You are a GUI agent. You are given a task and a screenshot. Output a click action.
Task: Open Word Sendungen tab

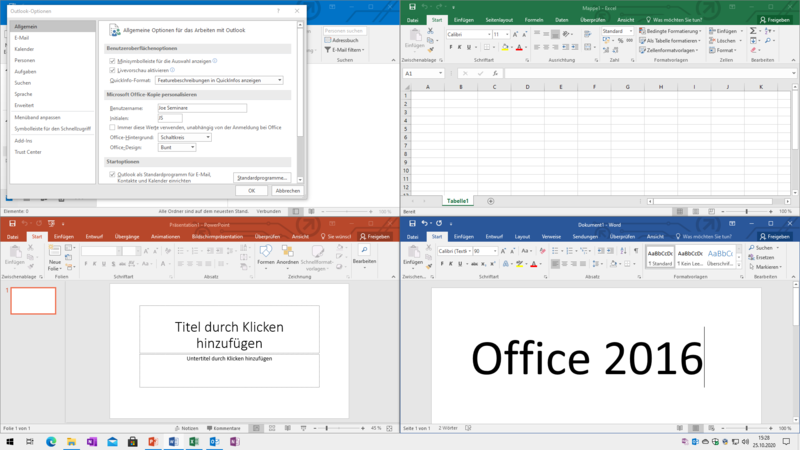pyautogui.click(x=585, y=237)
